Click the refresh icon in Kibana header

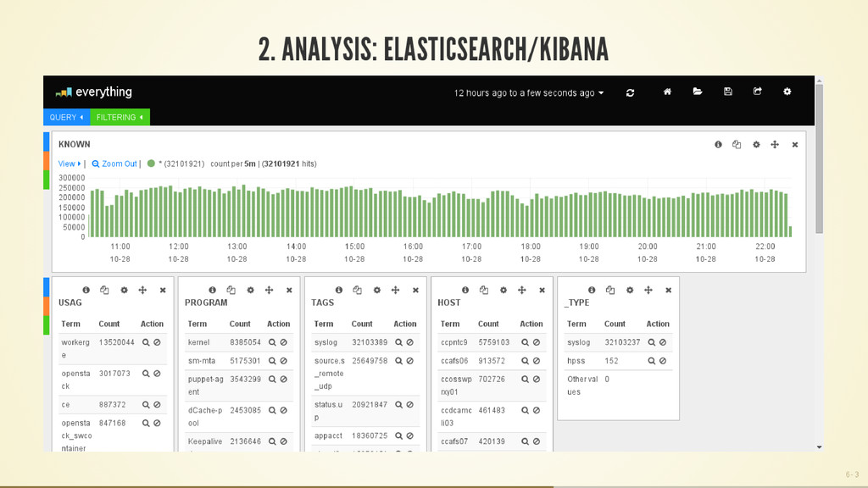pos(630,93)
